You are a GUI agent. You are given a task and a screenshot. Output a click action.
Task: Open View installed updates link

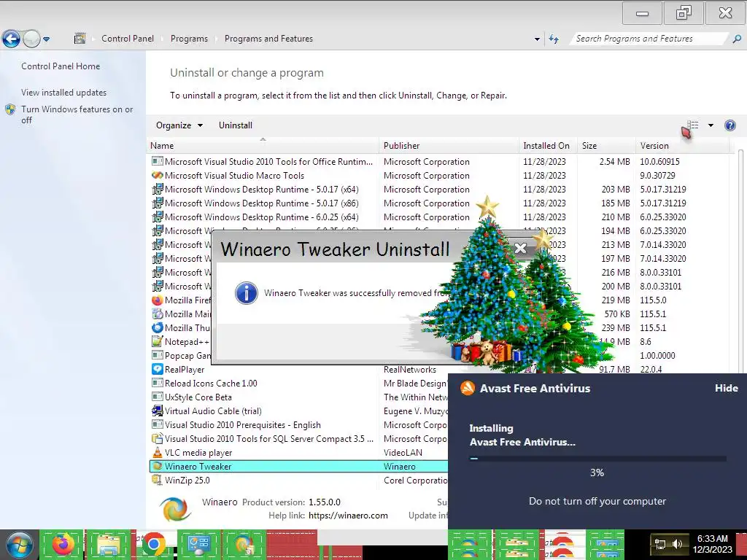[x=64, y=93]
